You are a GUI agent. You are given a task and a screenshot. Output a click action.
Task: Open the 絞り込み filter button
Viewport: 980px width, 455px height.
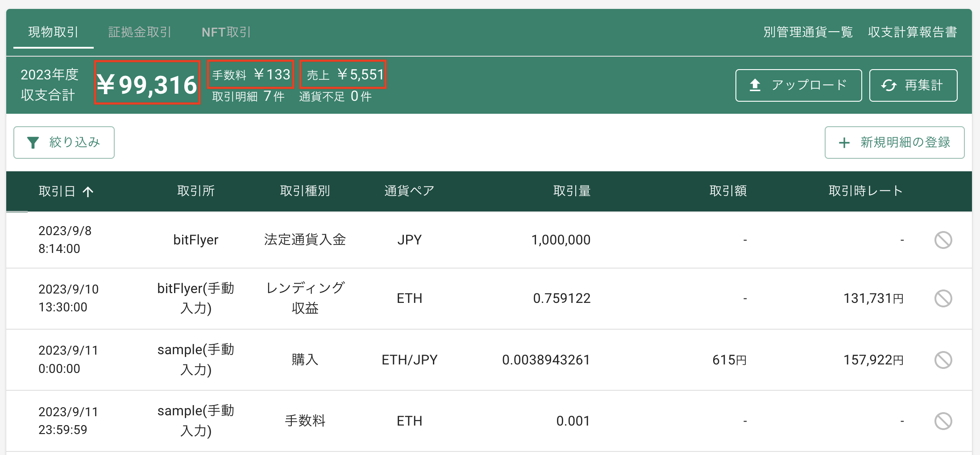[x=64, y=142]
